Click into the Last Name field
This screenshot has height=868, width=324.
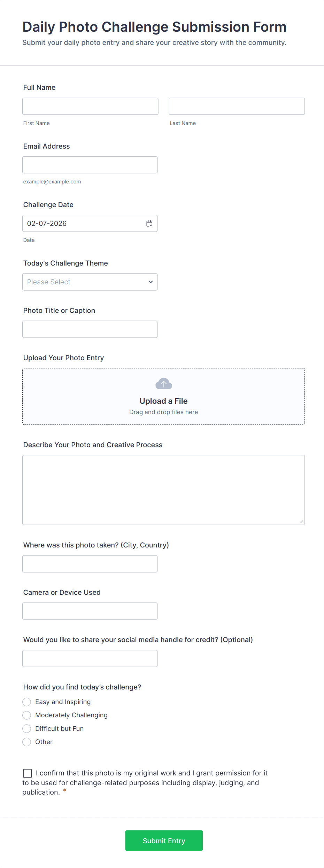click(237, 106)
